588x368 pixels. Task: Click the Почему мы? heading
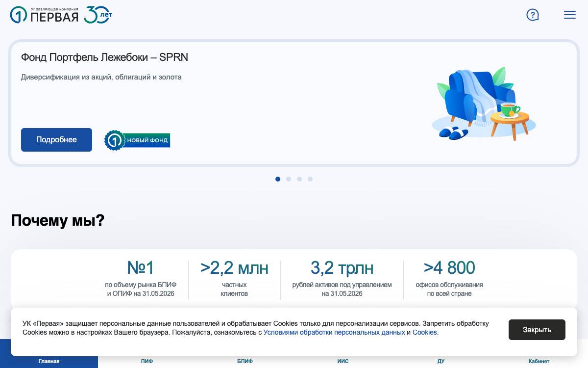pyautogui.click(x=58, y=220)
